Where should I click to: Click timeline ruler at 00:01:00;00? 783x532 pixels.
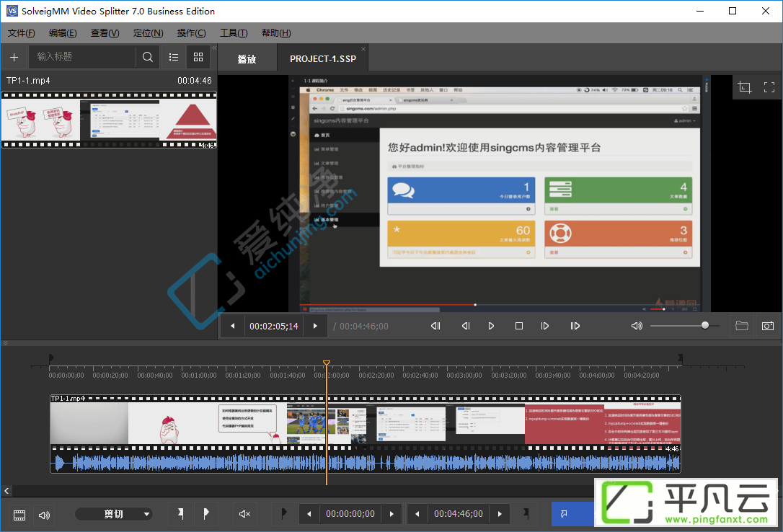pos(199,375)
